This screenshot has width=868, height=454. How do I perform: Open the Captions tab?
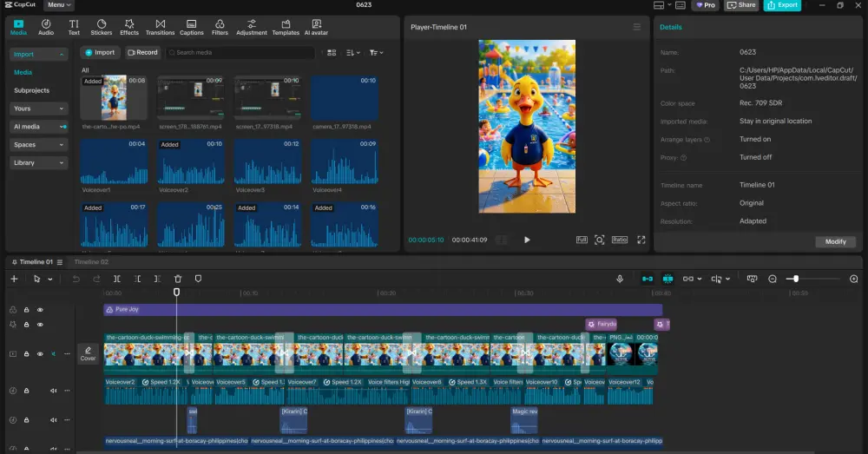pos(192,27)
